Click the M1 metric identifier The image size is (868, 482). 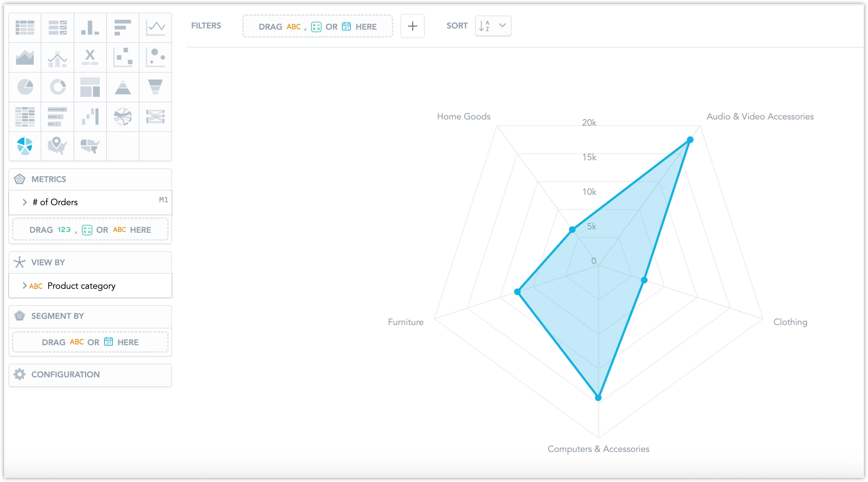(164, 200)
